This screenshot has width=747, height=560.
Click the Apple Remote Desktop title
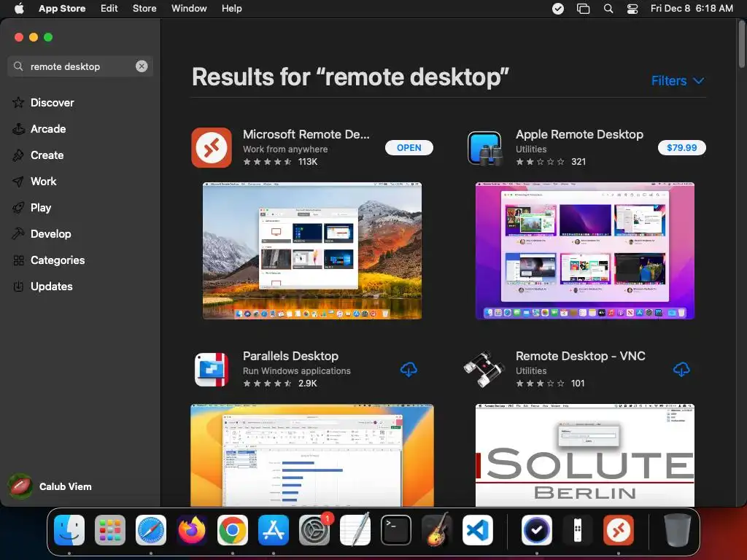click(x=579, y=134)
